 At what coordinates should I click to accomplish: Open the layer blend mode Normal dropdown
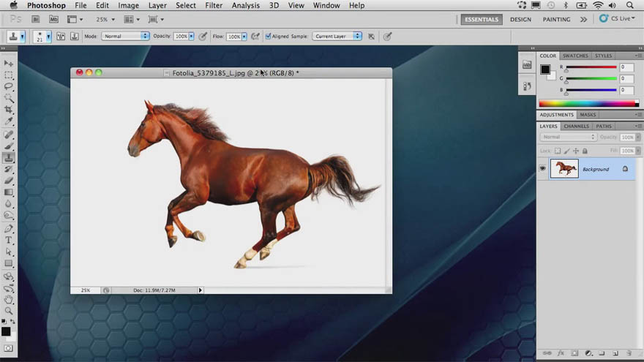click(569, 137)
